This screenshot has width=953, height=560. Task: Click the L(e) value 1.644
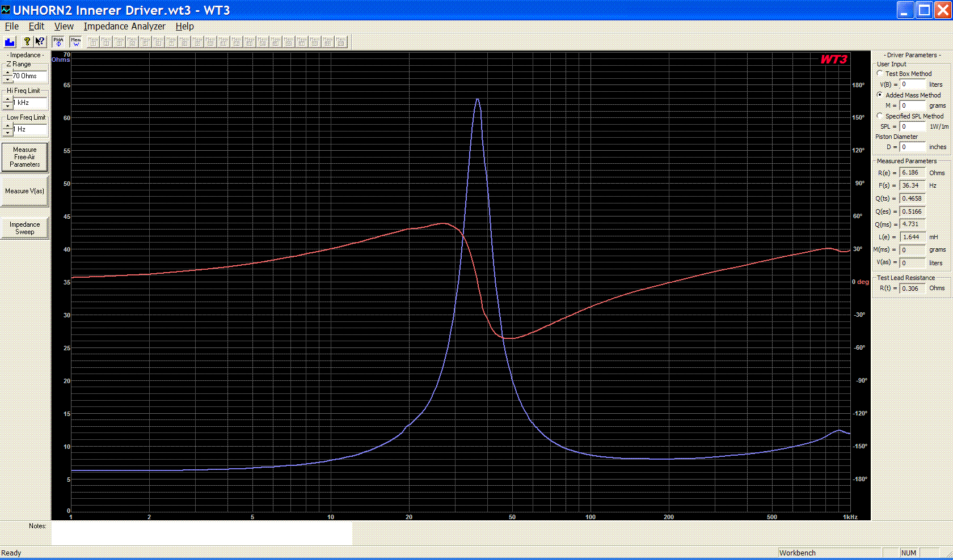pyautogui.click(x=913, y=237)
